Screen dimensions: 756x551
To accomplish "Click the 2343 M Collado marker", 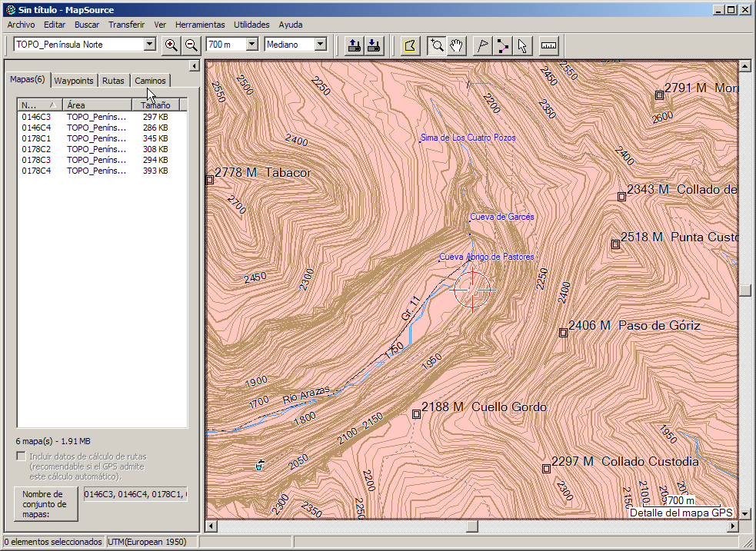I will [x=622, y=197].
